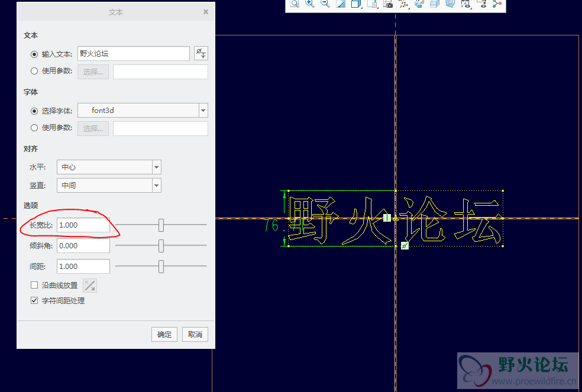Click the Repaint icon in the graphics toolbar
This screenshot has height=392, width=582.
[x=341, y=4]
